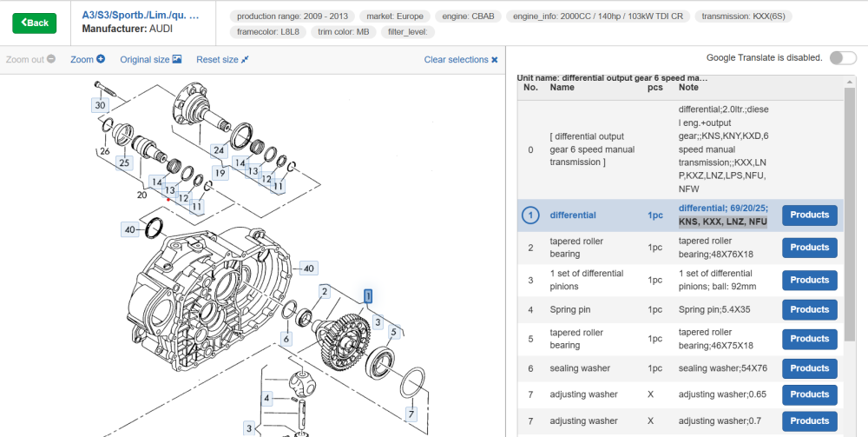Zoom in on the parts diagram
This screenshot has height=437, width=868.
click(x=88, y=59)
